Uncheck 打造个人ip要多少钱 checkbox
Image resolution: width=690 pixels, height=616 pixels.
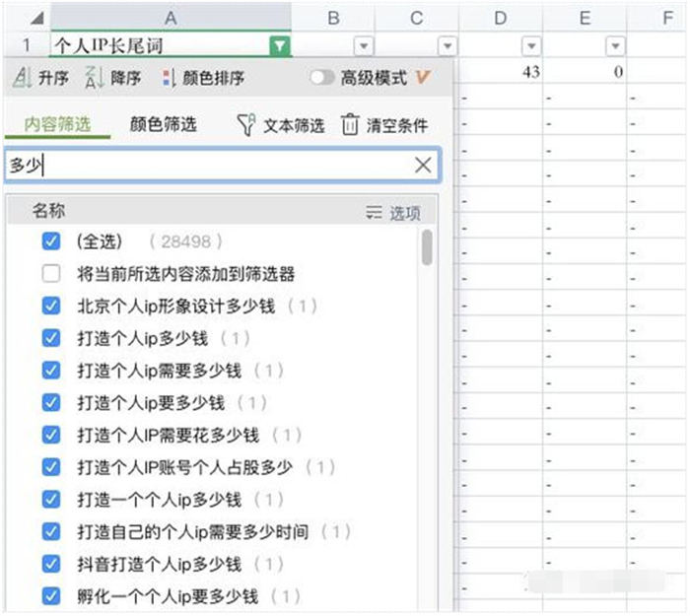(x=51, y=402)
